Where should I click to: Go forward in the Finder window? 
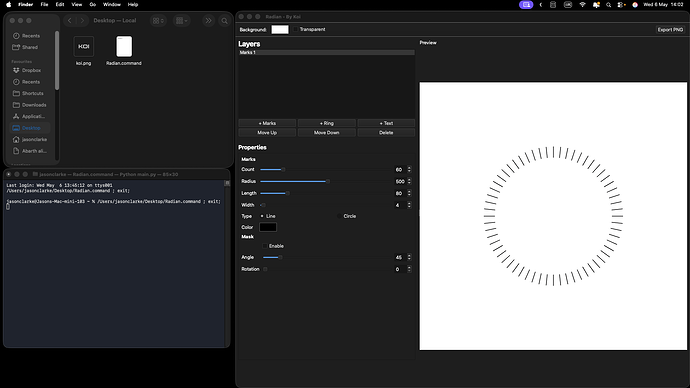[82, 20]
